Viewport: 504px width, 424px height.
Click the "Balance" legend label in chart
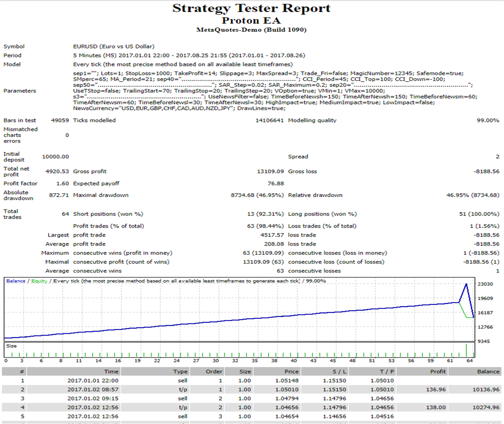click(16, 281)
